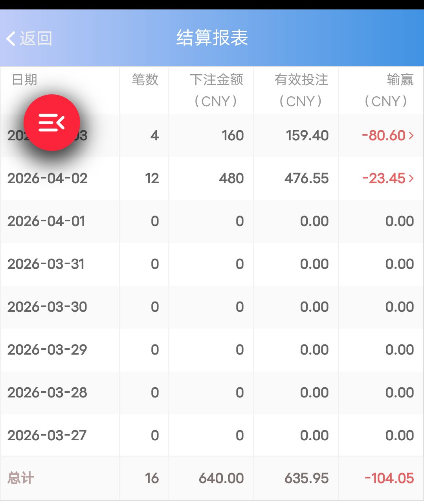This screenshot has width=424, height=504.
Task: Tap the 下注金额（CNY）header
Action: click(x=217, y=90)
